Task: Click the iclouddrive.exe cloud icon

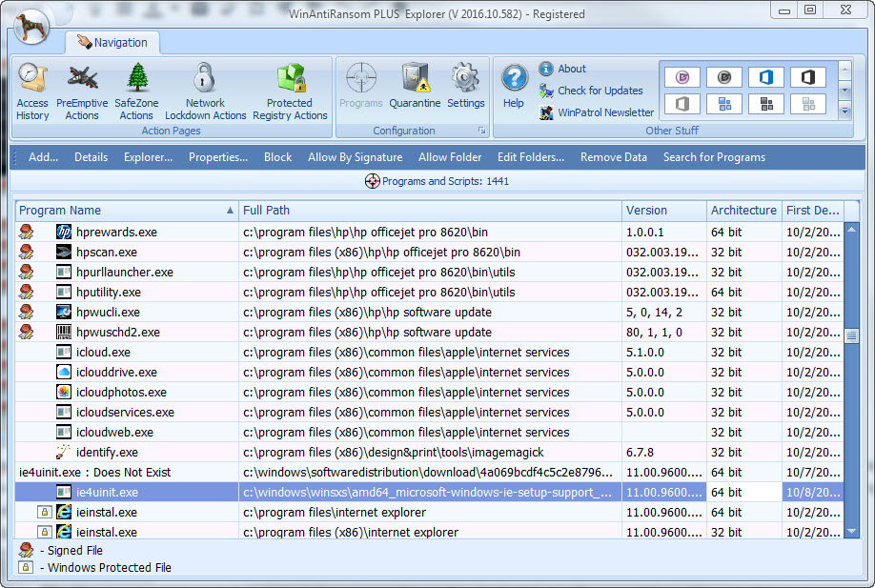Action: coord(64,372)
